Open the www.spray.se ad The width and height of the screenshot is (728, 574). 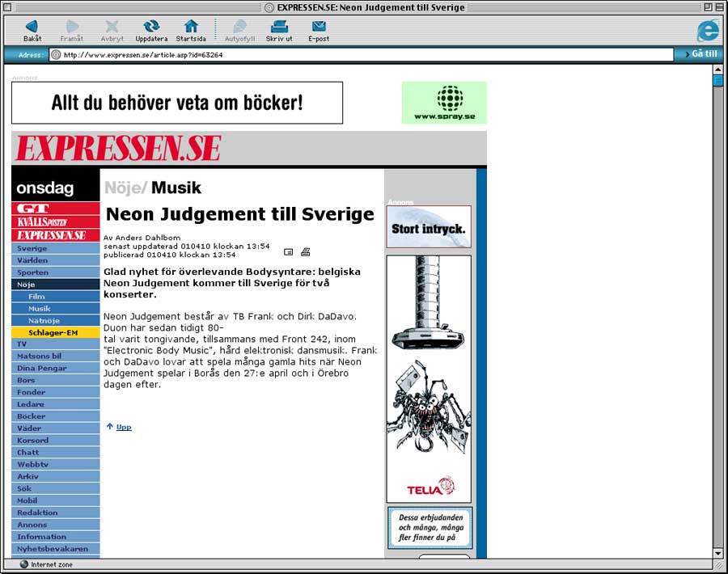coord(444,103)
